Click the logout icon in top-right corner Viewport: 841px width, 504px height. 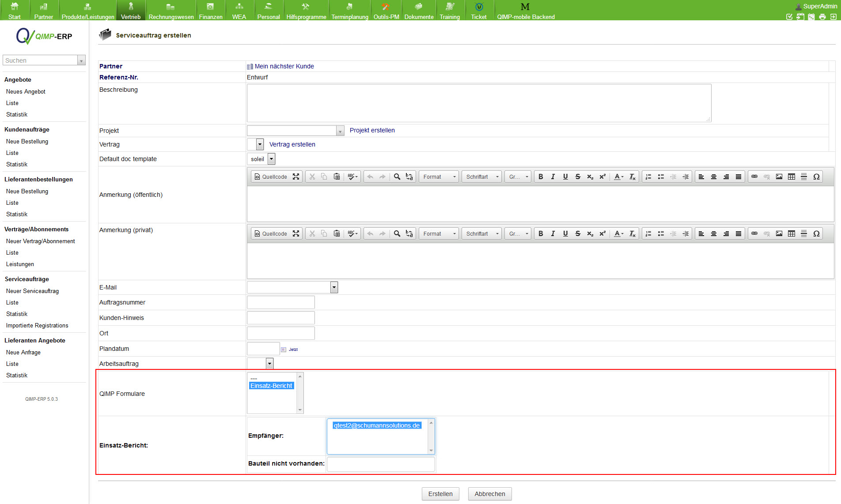point(833,17)
